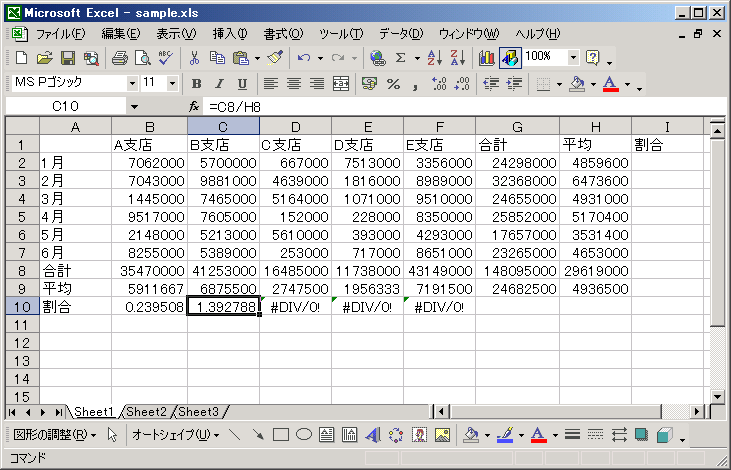
Task: Apply comma style
Action: click(x=415, y=85)
